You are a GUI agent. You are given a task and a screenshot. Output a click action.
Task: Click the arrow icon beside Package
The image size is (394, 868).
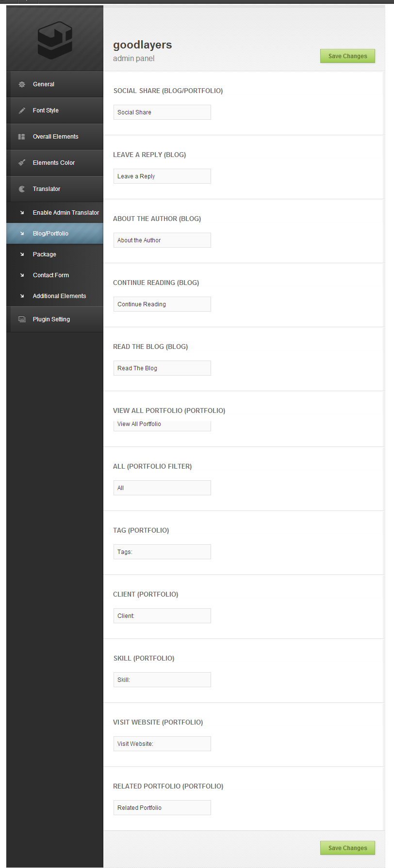pyautogui.click(x=22, y=254)
